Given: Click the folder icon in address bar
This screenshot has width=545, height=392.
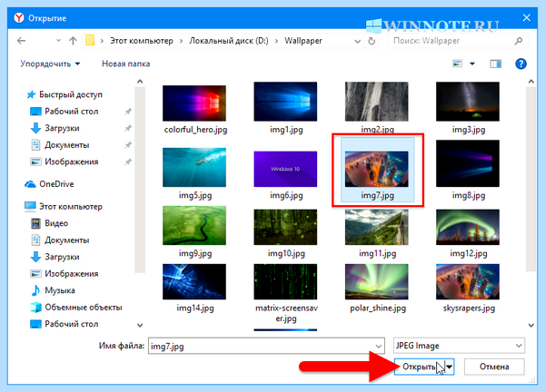Looking at the screenshot, I should 90,41.
